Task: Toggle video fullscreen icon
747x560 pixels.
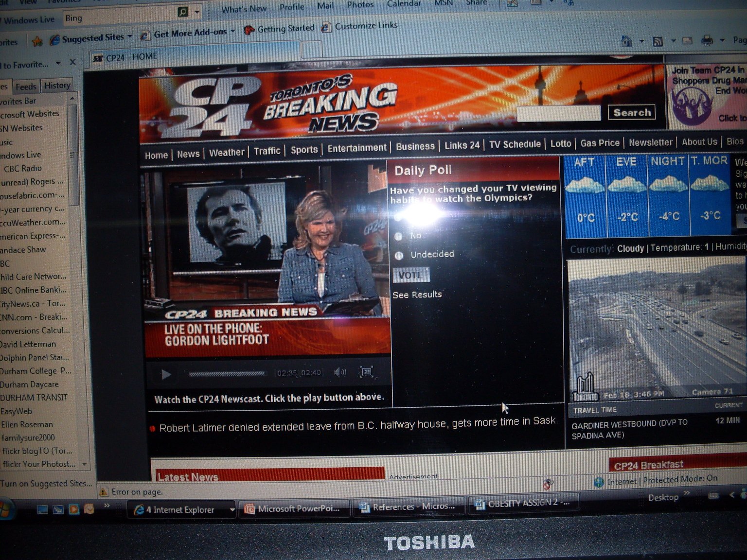Action: coord(366,372)
